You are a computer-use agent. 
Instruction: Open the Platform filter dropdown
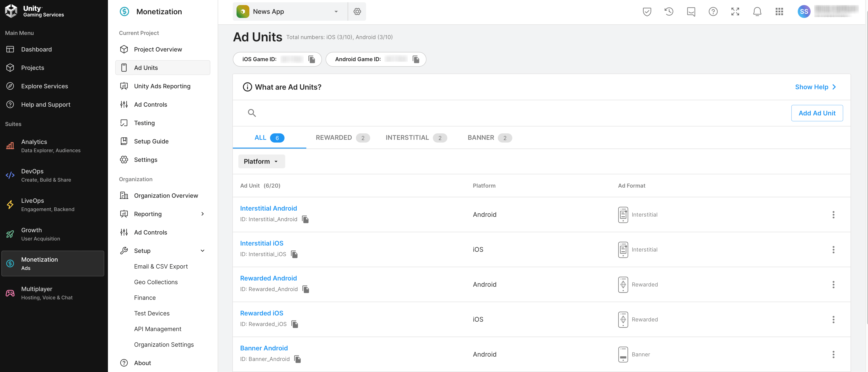(261, 162)
